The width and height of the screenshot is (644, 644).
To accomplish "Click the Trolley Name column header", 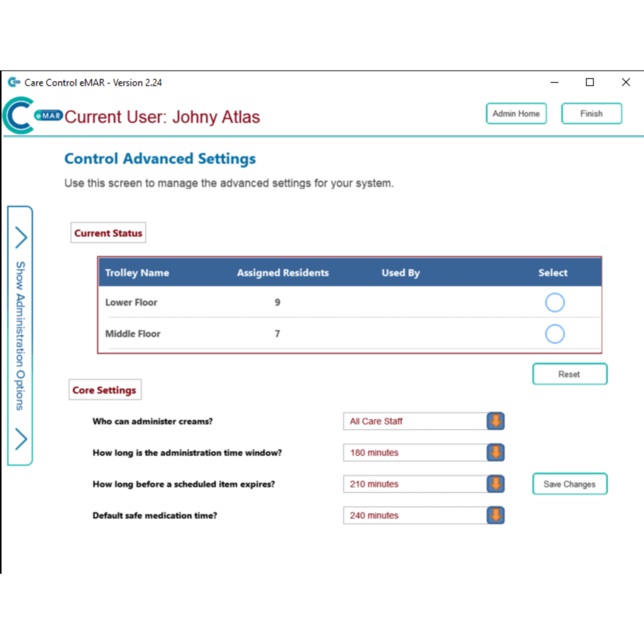I will click(x=137, y=273).
